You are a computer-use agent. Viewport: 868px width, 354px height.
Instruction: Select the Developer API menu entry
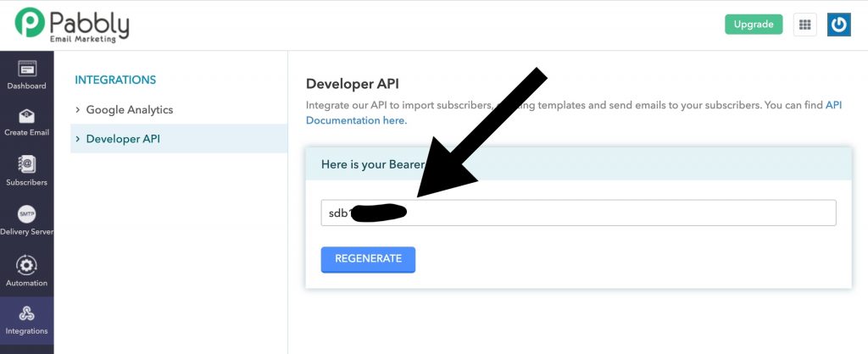coord(122,139)
